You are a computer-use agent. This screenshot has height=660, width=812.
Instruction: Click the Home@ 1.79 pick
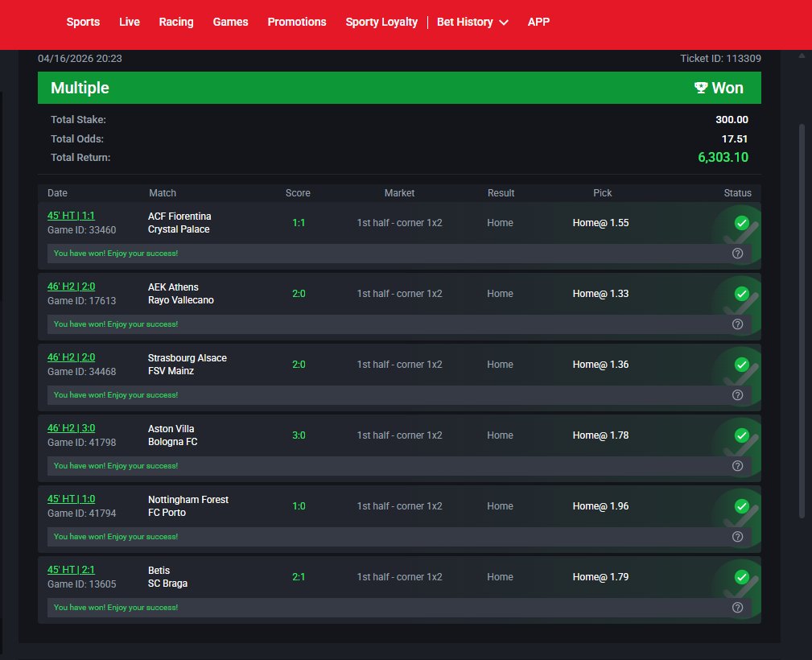tap(600, 577)
